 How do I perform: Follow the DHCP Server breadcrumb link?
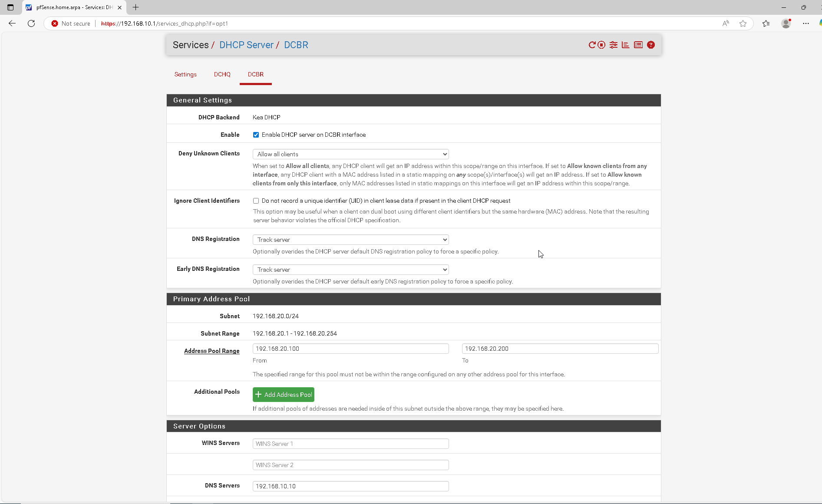point(246,45)
